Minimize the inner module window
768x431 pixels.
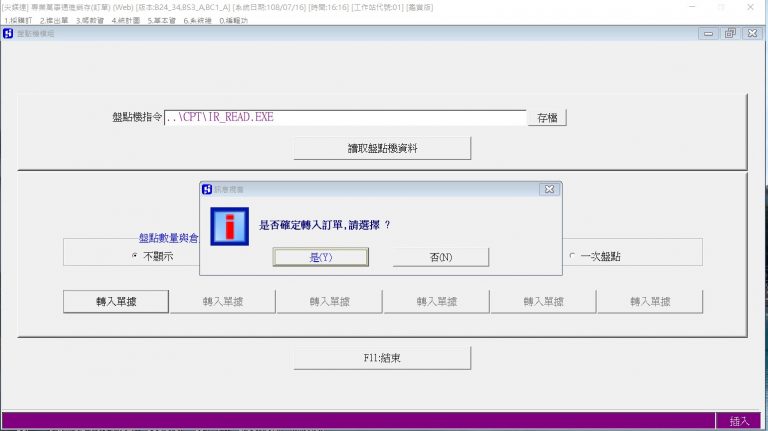(708, 33)
